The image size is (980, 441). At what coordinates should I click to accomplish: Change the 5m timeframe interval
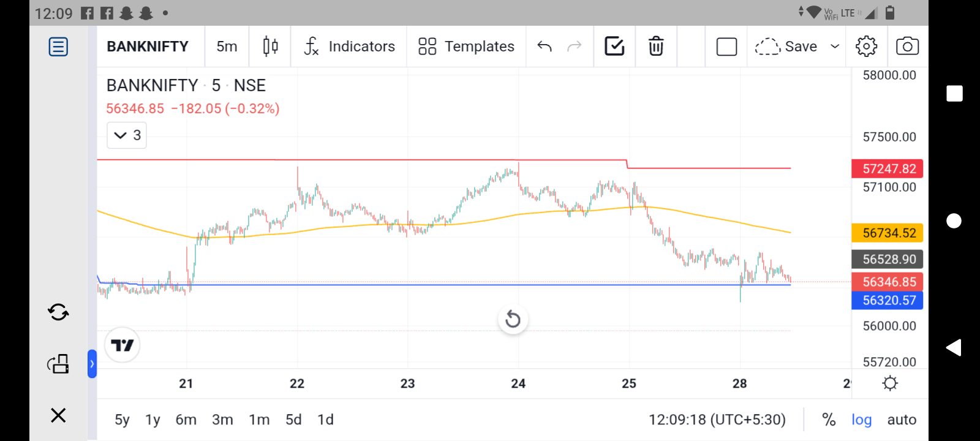pyautogui.click(x=227, y=47)
